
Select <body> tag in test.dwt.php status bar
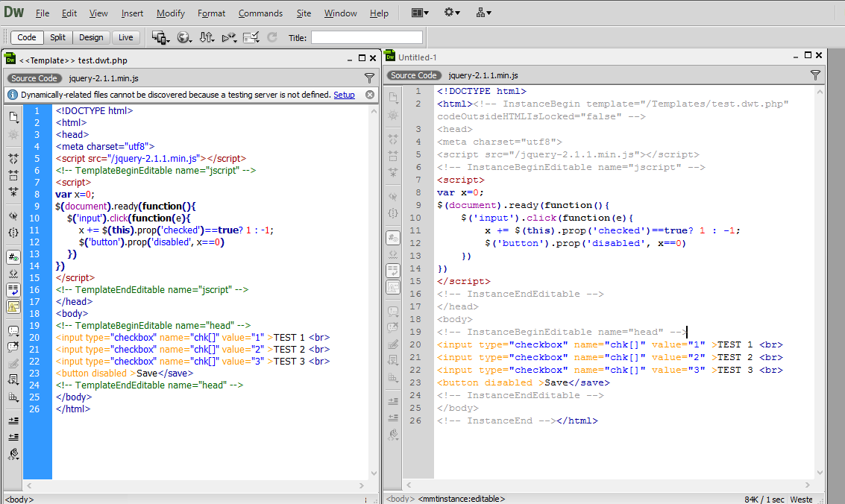point(19,500)
